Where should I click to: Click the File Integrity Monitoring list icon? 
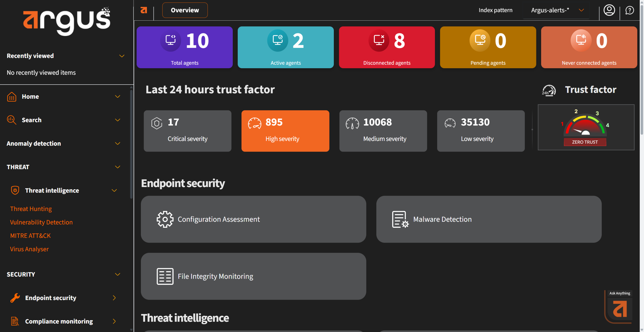[x=165, y=276]
